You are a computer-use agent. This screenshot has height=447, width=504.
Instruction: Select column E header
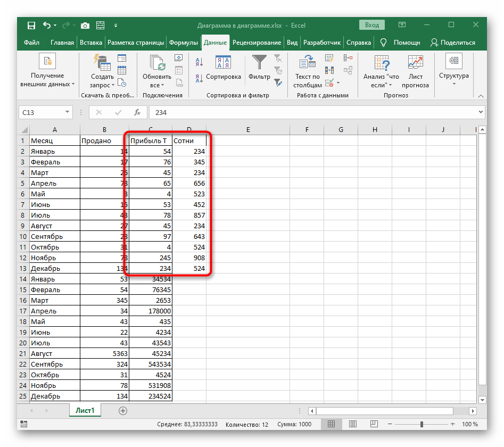click(248, 129)
